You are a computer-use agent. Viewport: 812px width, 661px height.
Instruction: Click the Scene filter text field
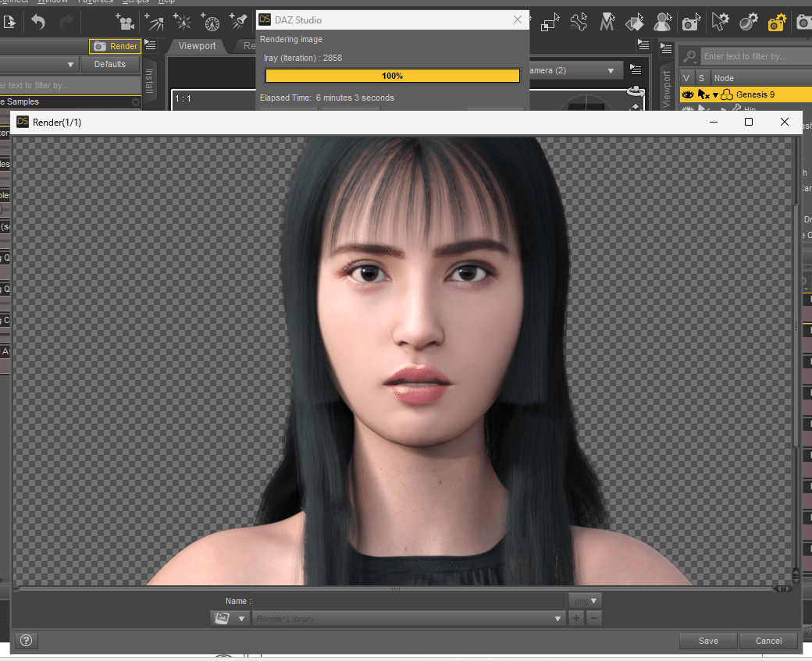tap(757, 56)
